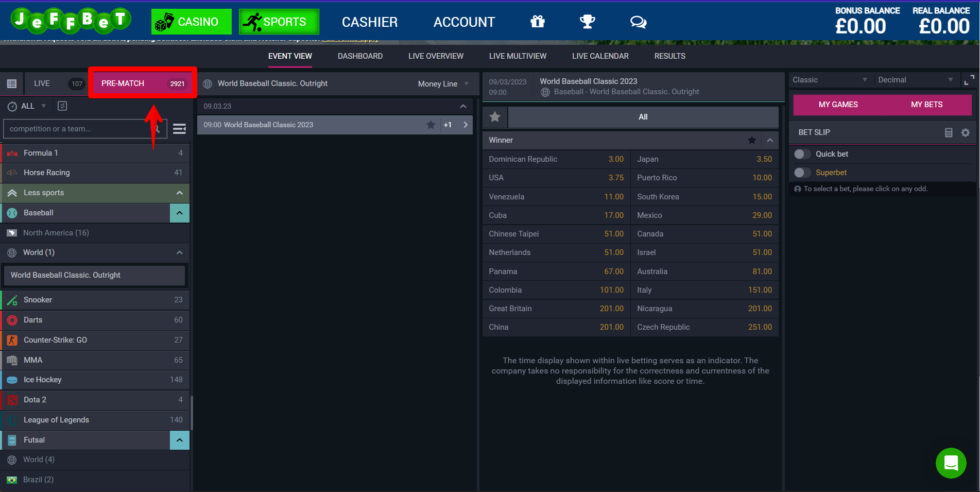Open the trophy tournaments icon

587,22
